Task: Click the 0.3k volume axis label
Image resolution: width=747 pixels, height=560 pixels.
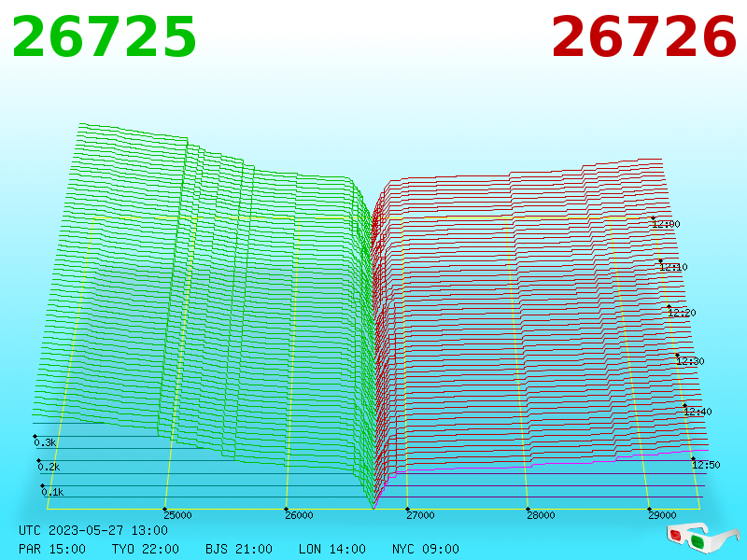Action: coord(45,442)
